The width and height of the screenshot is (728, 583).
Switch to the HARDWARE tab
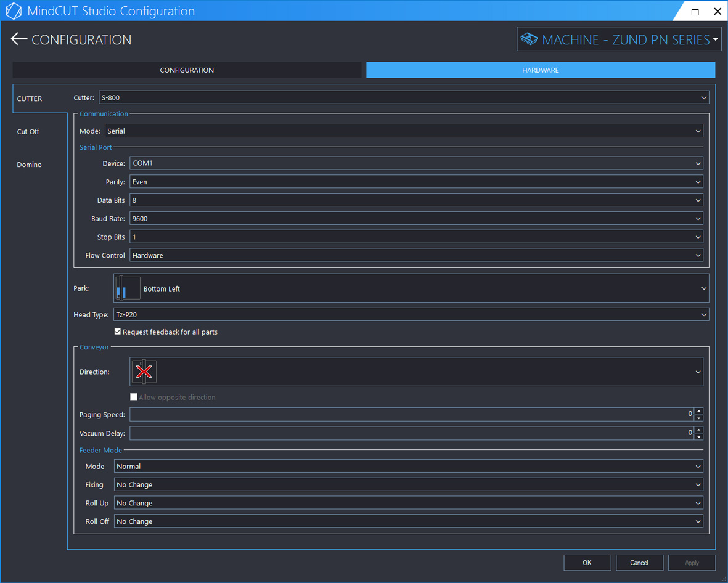coord(541,70)
